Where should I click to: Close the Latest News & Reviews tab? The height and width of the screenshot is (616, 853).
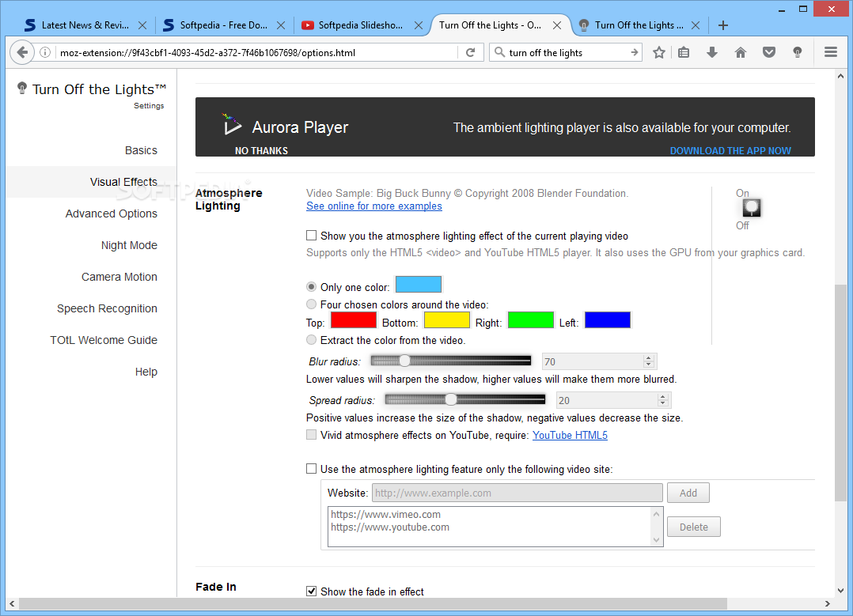[142, 25]
